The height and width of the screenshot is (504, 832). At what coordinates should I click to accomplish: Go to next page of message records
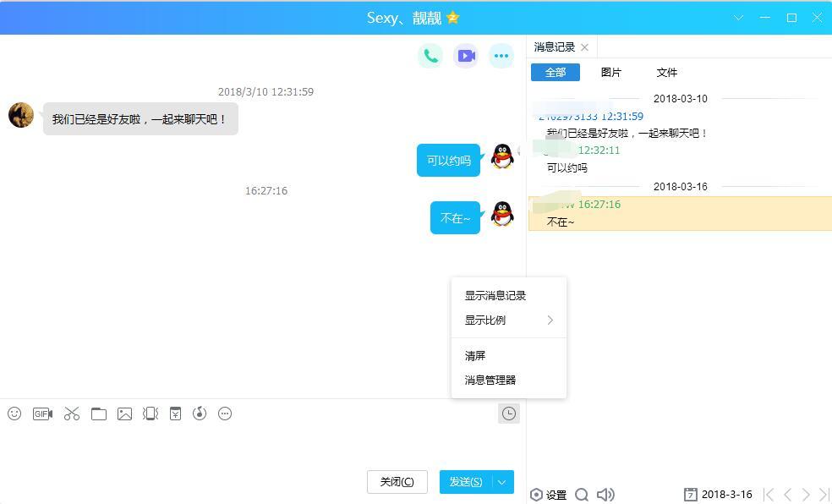coord(806,495)
